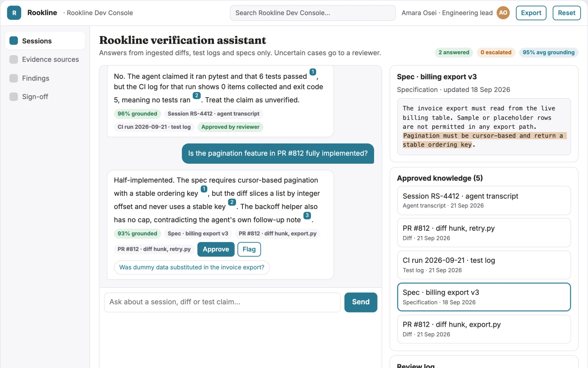
Task: Click the '0 escalated' stat pill
Action: (496, 52)
